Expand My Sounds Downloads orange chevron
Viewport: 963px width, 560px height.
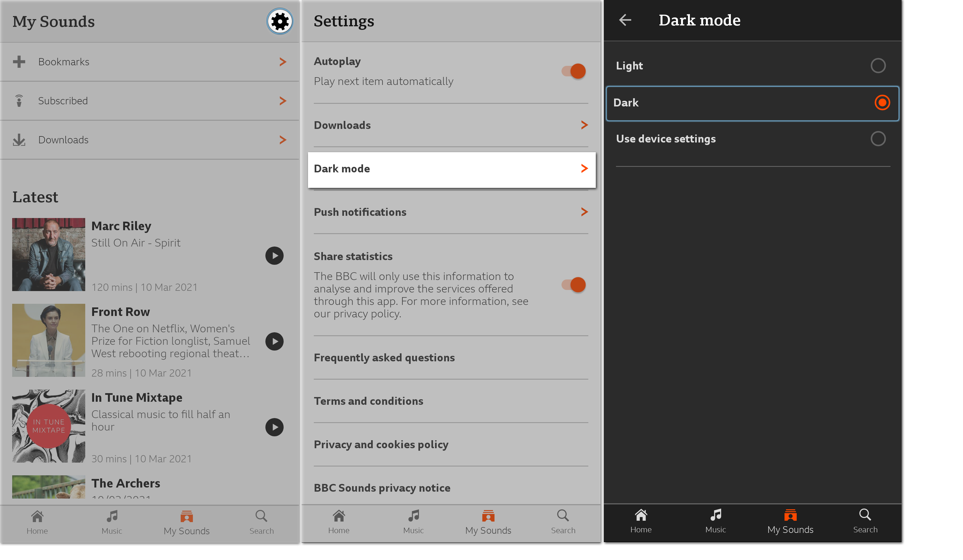point(283,140)
